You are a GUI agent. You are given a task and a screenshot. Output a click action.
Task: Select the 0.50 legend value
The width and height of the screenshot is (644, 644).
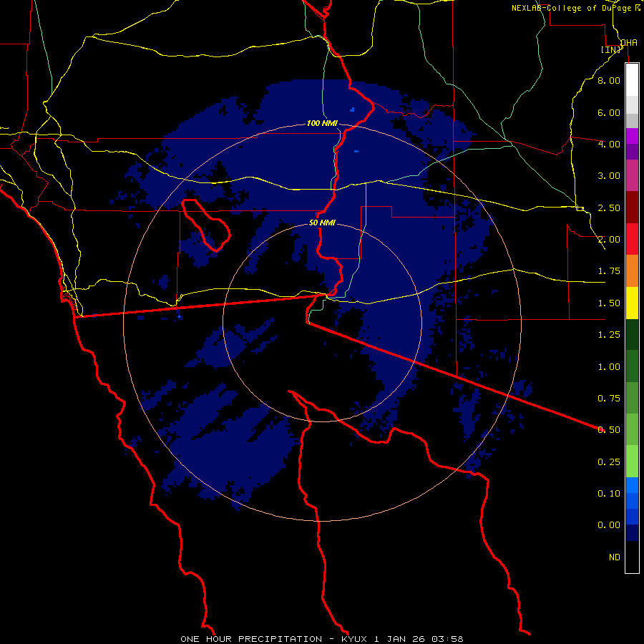click(x=609, y=430)
